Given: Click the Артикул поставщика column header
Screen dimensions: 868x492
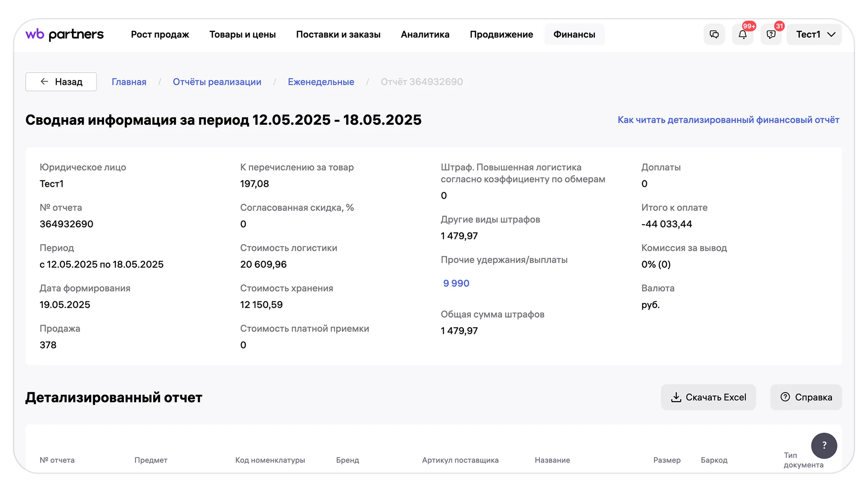Looking at the screenshot, I should (x=460, y=460).
